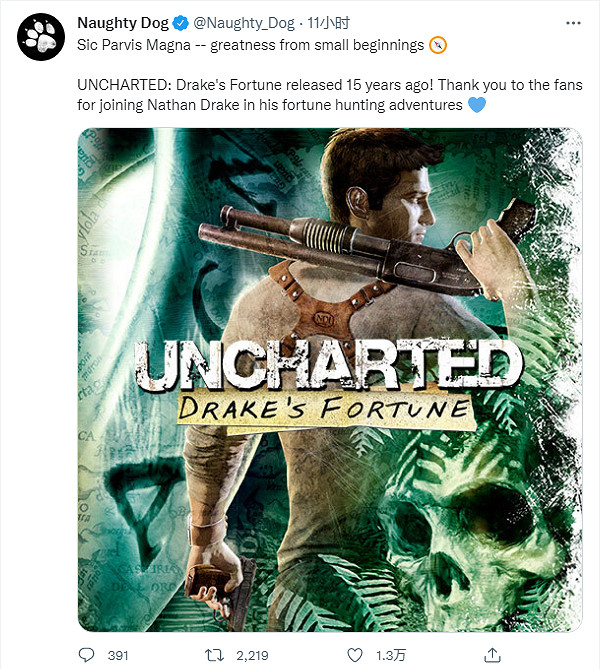
Task: Click the 'Sic Parvis Magna' tweet line
Action: pos(251,44)
